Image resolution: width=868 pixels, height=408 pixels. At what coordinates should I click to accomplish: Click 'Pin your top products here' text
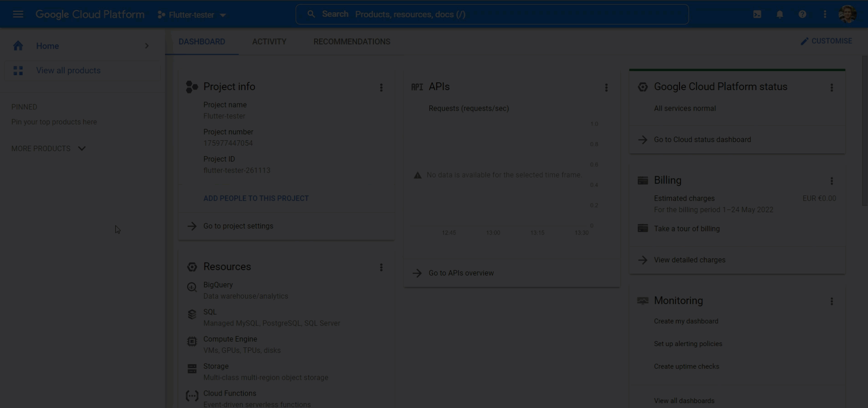54,122
